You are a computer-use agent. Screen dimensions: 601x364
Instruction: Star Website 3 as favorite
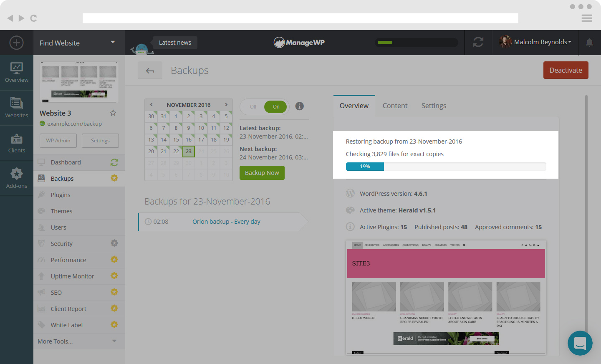click(x=113, y=113)
